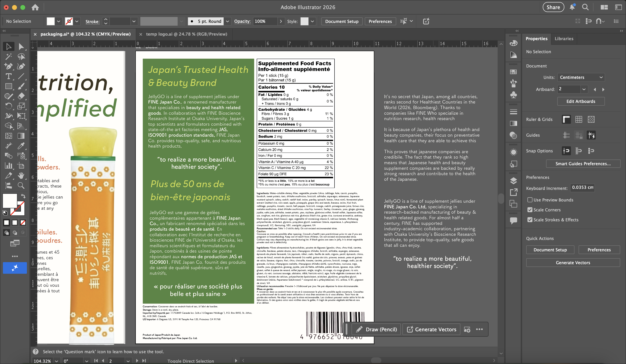Select the Properties tab
The width and height of the screenshot is (626, 364).
[x=536, y=39]
